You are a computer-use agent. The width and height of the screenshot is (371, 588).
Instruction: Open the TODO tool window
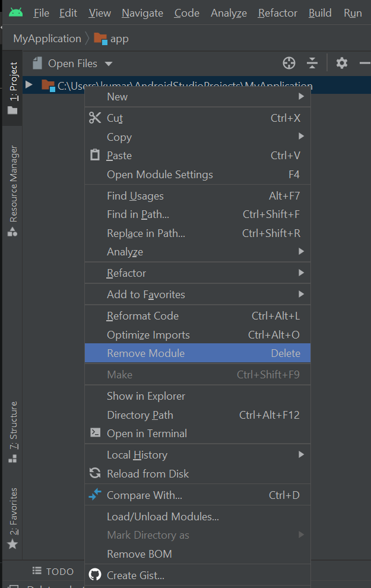point(53,571)
